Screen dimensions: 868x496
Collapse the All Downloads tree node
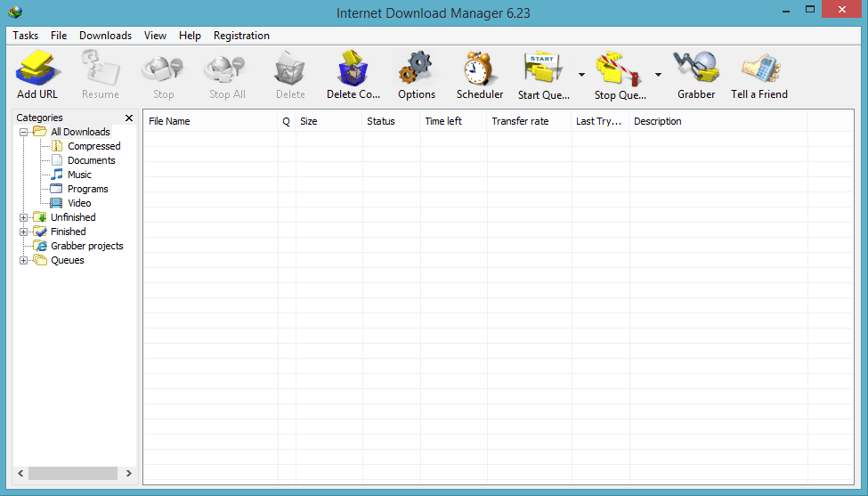pyautogui.click(x=23, y=133)
